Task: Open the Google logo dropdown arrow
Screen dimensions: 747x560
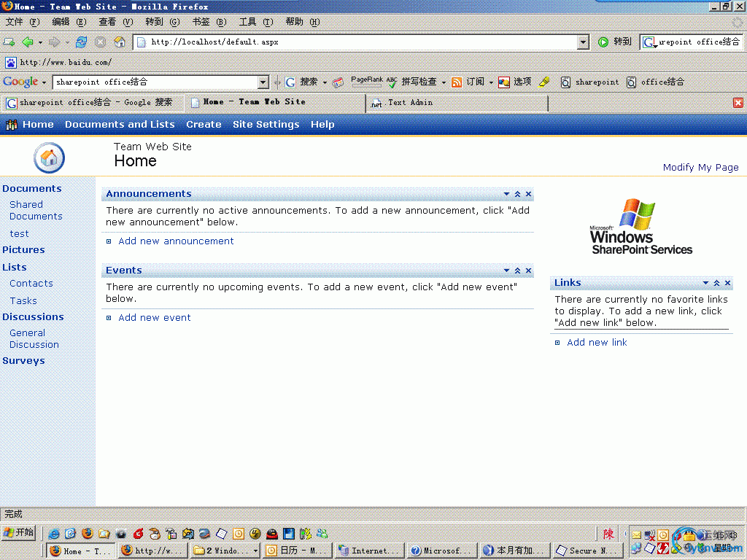Action: 44,82
